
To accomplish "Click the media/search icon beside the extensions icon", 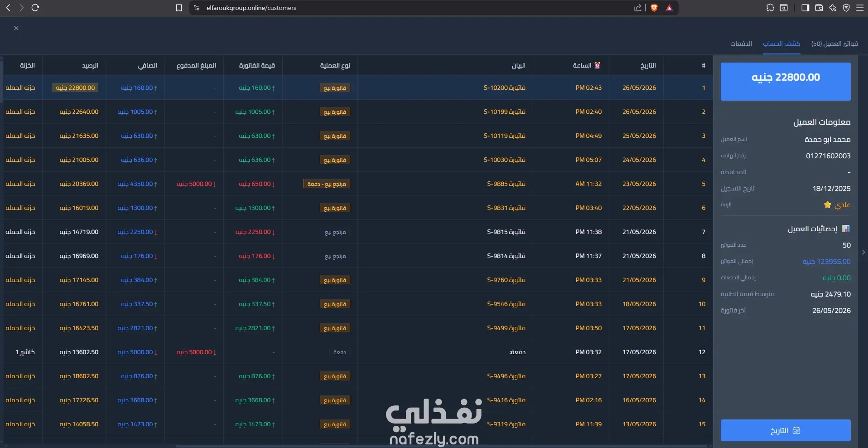I will pyautogui.click(x=784, y=8).
